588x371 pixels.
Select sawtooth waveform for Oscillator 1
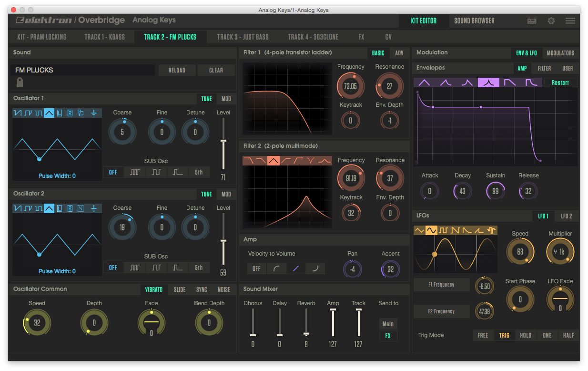click(x=18, y=113)
